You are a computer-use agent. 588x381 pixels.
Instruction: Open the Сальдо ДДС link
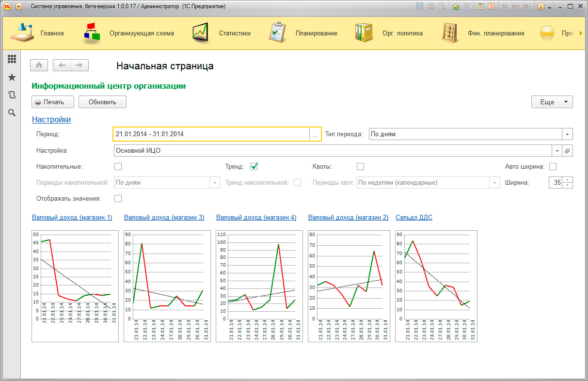tap(414, 218)
